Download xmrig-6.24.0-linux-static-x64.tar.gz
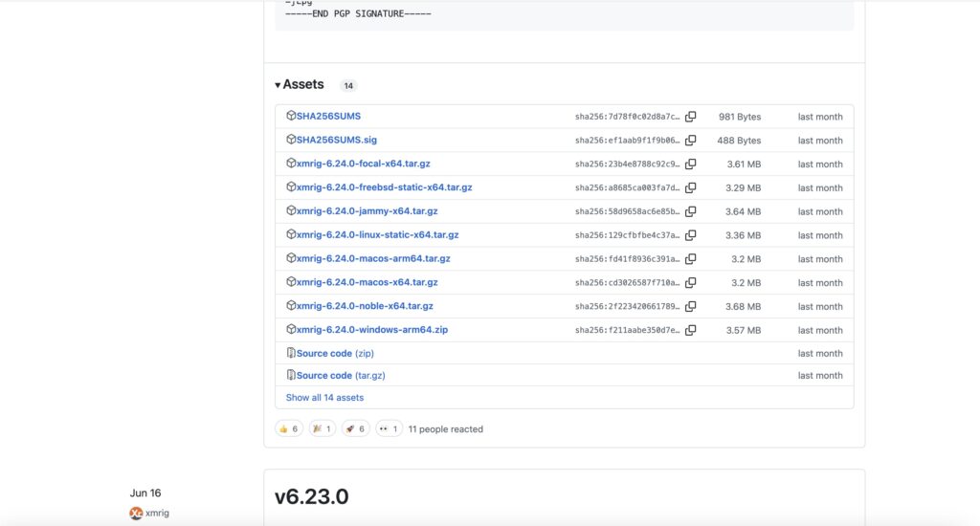The image size is (980, 526). coord(377,235)
